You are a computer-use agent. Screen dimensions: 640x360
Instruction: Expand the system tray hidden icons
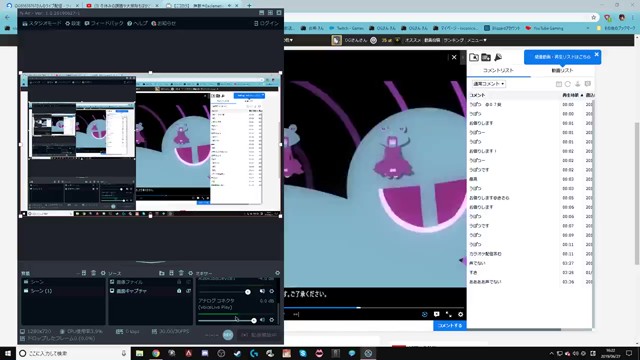[551, 353]
